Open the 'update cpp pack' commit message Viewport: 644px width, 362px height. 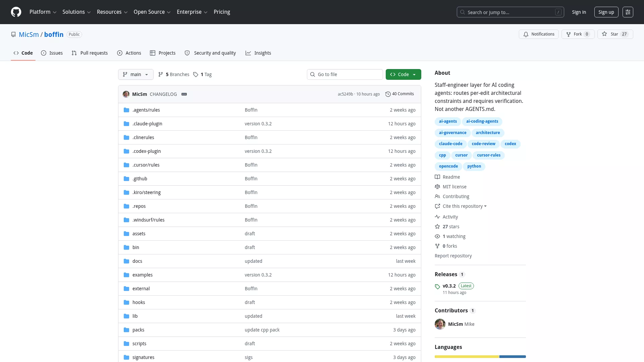[262, 330]
